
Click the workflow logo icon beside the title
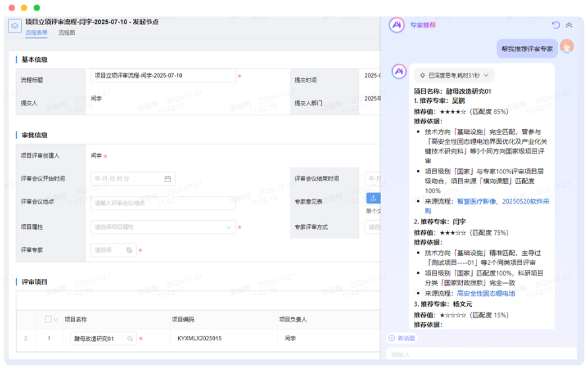tap(15, 26)
